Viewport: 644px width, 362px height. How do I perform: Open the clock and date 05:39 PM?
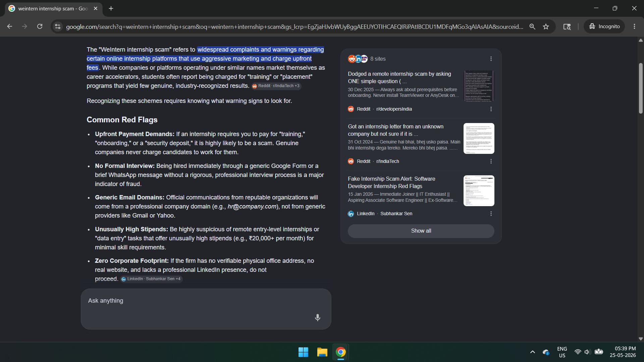coord(623,352)
